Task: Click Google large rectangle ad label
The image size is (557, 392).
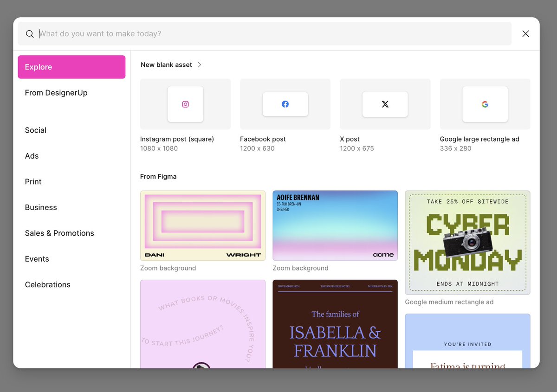Action: tap(479, 139)
